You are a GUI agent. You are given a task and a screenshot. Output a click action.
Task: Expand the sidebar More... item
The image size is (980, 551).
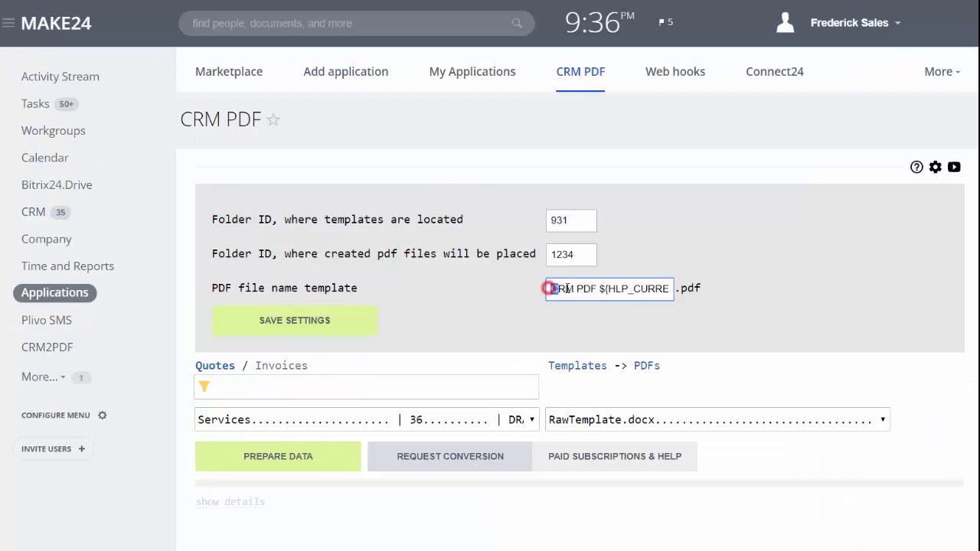point(43,377)
